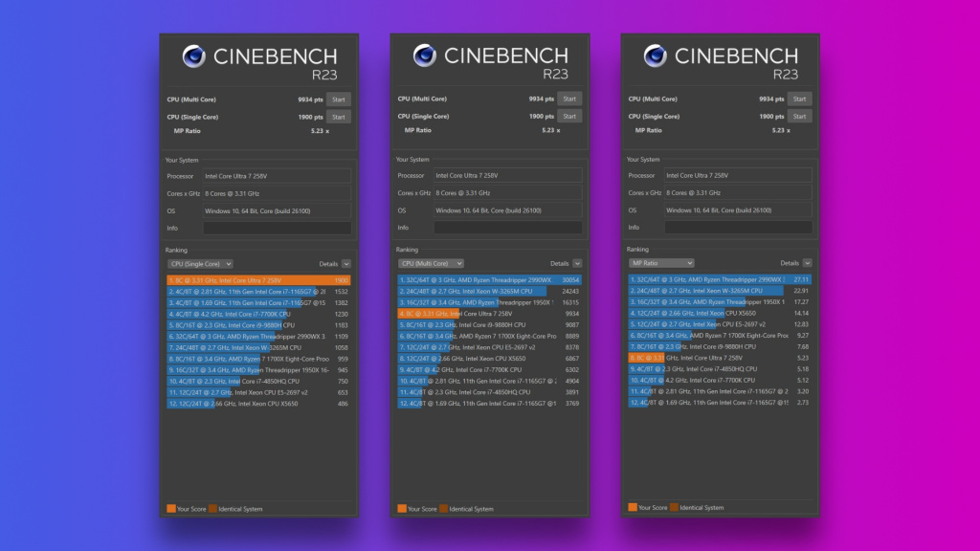Select the i7-7700K row with ratio 5.12
Image resolution: width=980 pixels, height=551 pixels.
(720, 380)
